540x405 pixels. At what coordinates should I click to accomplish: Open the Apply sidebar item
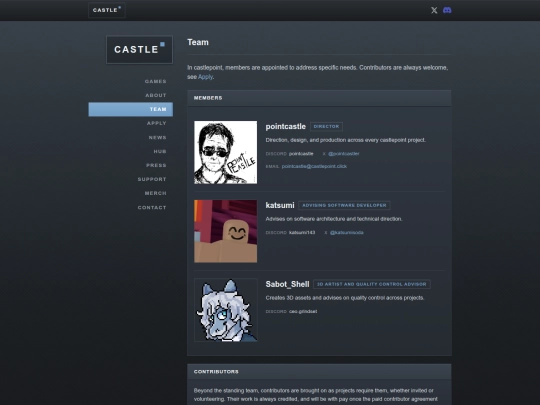point(157,123)
